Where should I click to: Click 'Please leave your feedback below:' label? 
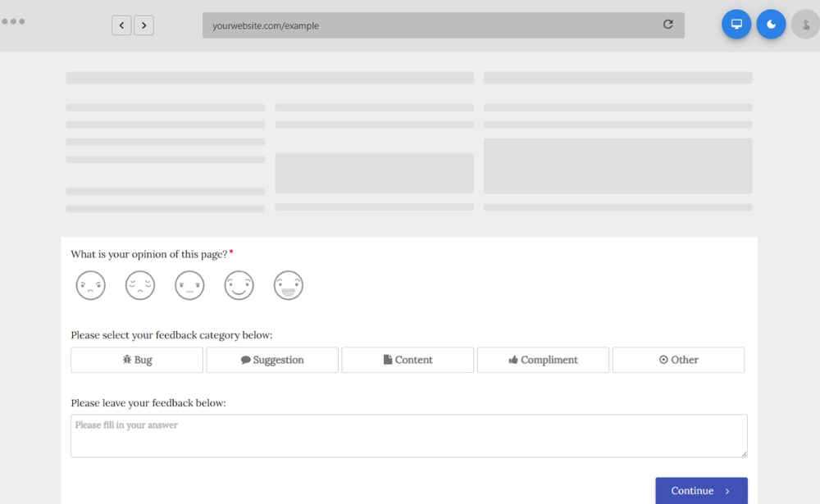point(148,403)
